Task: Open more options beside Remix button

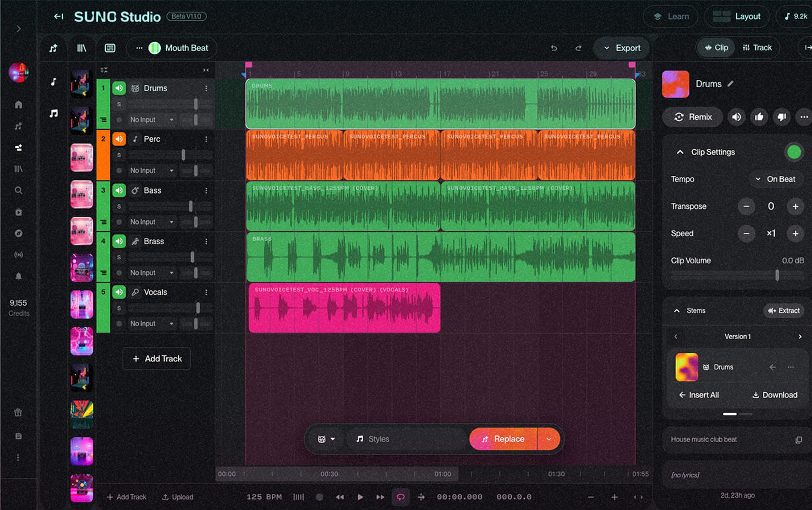Action: [x=804, y=117]
